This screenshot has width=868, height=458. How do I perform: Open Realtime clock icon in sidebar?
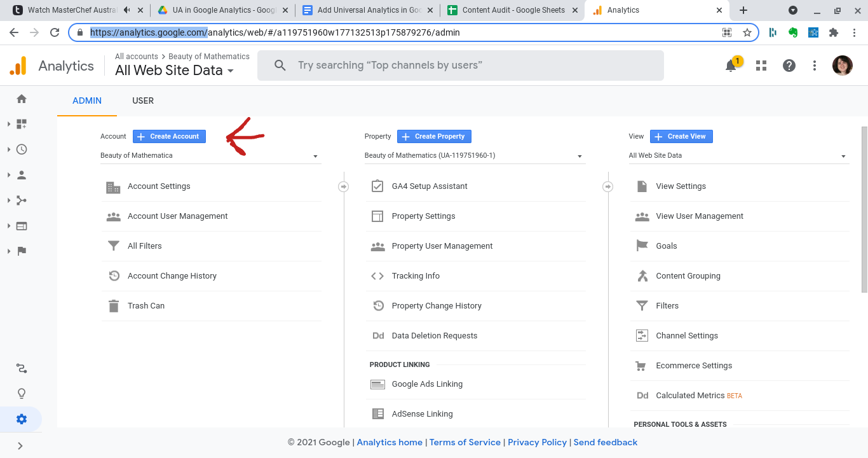click(x=22, y=149)
